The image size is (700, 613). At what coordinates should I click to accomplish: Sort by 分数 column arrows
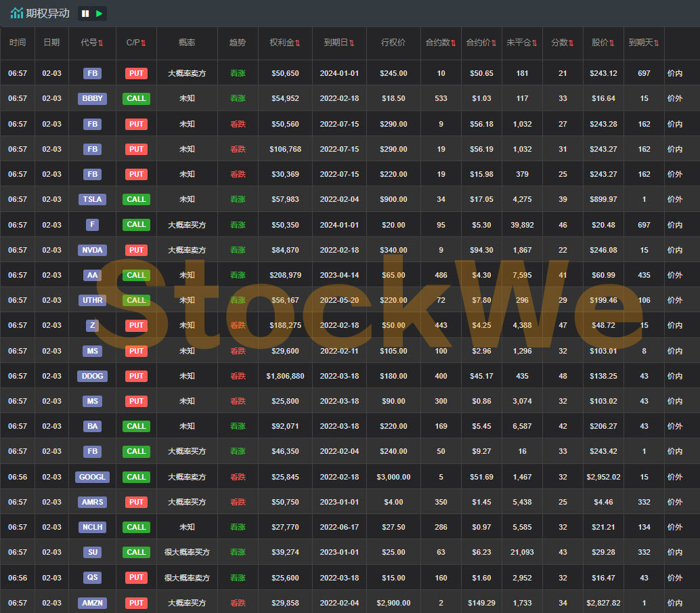[571, 43]
